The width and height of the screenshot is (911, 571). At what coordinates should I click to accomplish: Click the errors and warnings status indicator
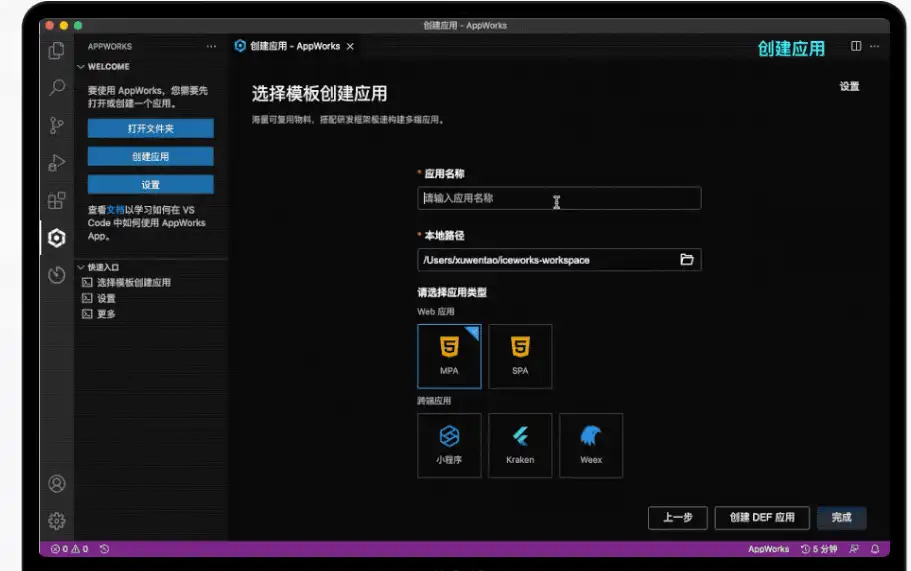click(69, 549)
